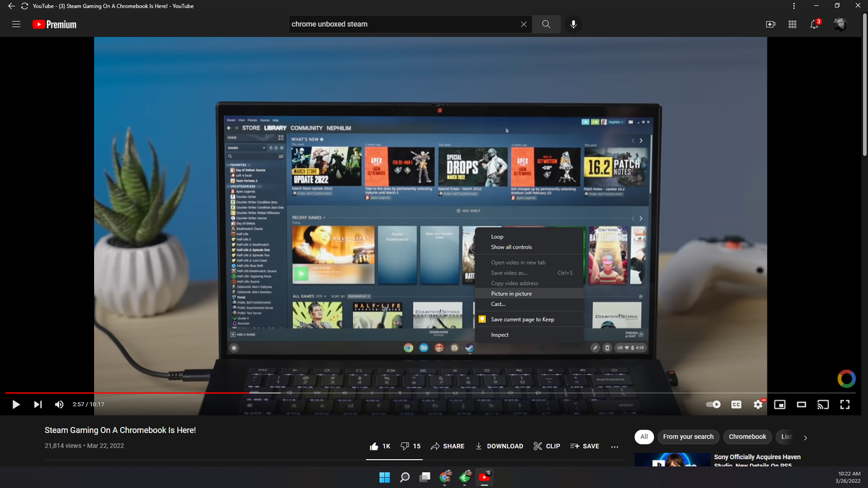Open the Create video menu
The height and width of the screenshot is (488, 868).
[x=770, y=24]
